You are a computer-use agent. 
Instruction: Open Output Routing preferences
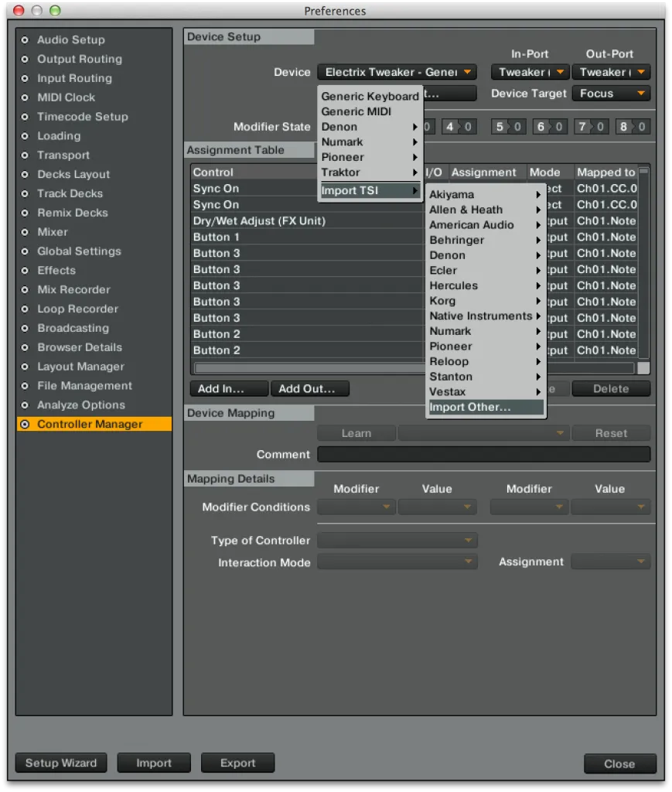[80, 59]
